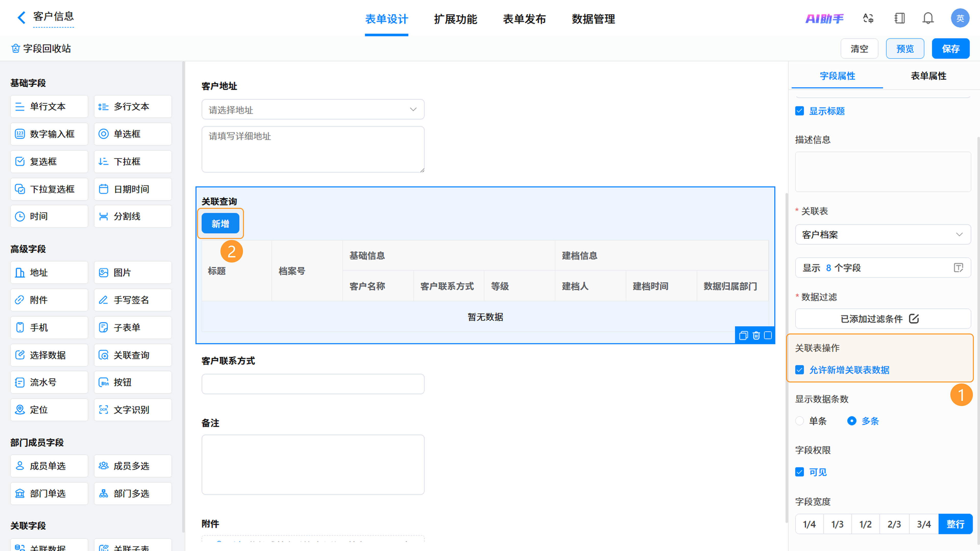Image resolution: width=980 pixels, height=551 pixels.
Task: Open the 请选择地址 dropdown
Action: [x=313, y=110]
